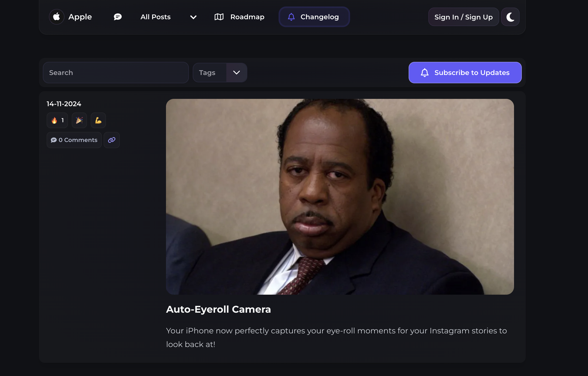Expand the All Posts dropdown chevron
Screen dimensions: 588x376
(193, 17)
